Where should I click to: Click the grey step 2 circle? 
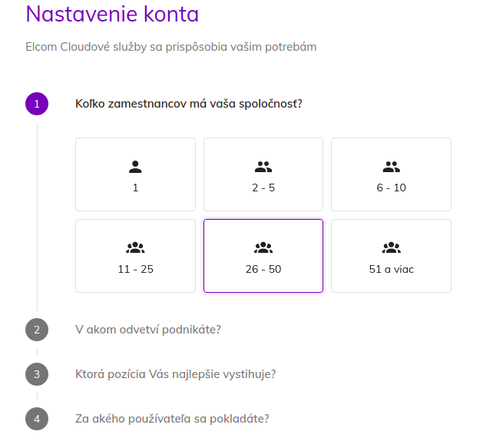(x=37, y=330)
